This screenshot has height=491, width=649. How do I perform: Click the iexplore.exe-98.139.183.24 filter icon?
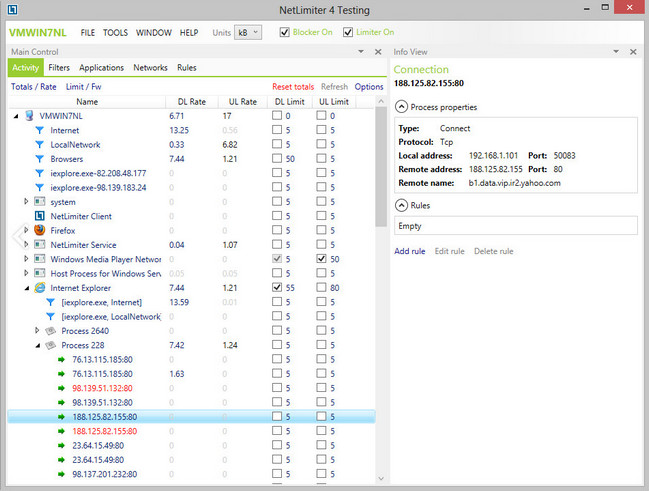point(39,188)
